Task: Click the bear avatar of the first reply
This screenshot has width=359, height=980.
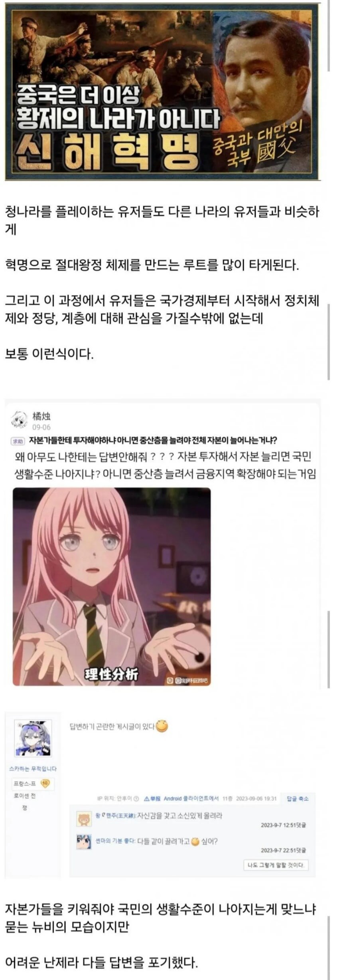Action: click(84, 819)
